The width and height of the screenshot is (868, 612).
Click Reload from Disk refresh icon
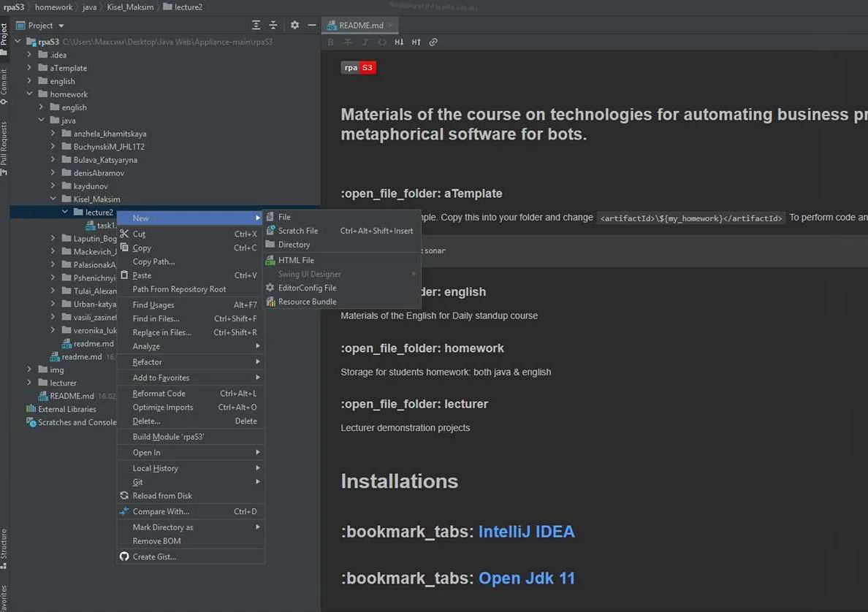tap(124, 495)
